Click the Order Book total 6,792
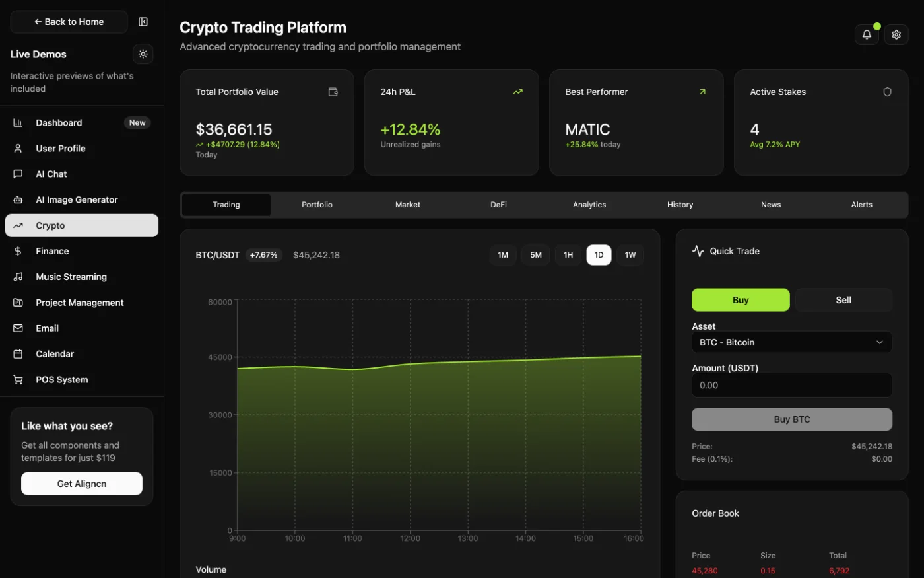This screenshot has height=578, width=924. point(840,571)
